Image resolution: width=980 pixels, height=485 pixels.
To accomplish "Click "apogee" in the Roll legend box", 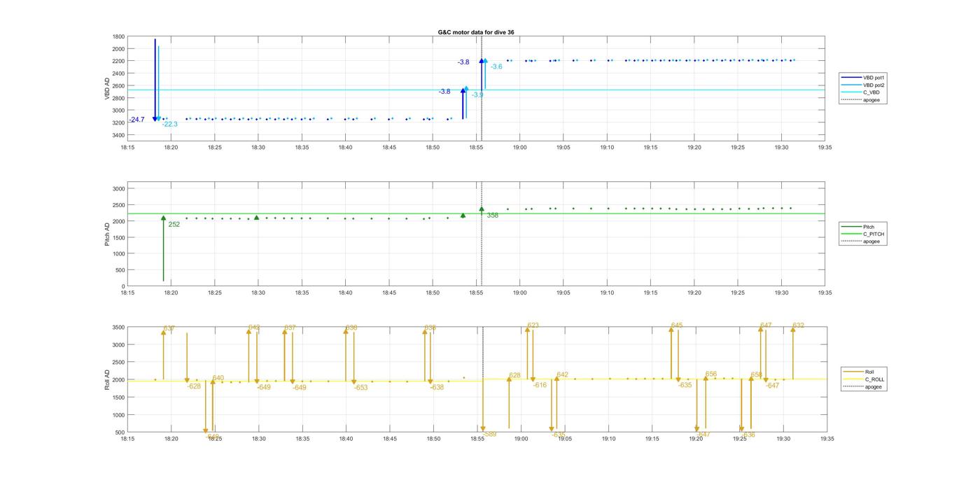I will point(873,387).
